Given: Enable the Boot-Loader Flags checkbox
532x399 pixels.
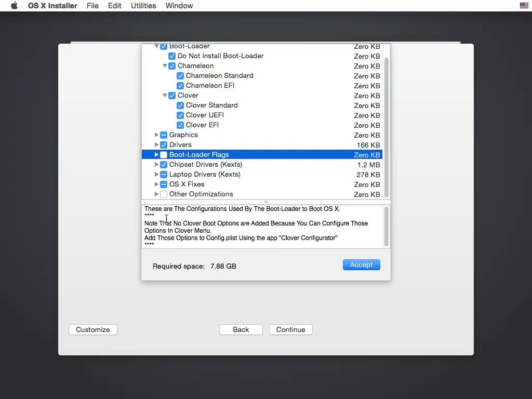Looking at the screenshot, I should [x=164, y=155].
